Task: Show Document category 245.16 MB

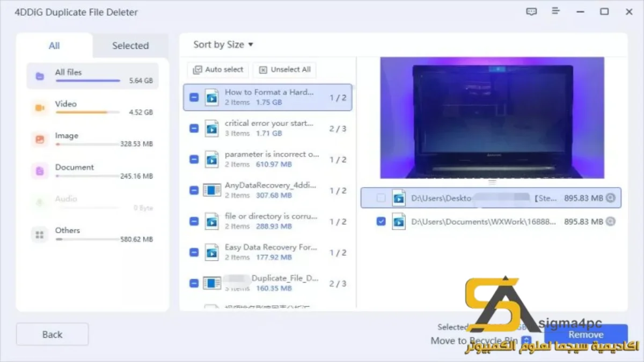Action: click(x=92, y=171)
